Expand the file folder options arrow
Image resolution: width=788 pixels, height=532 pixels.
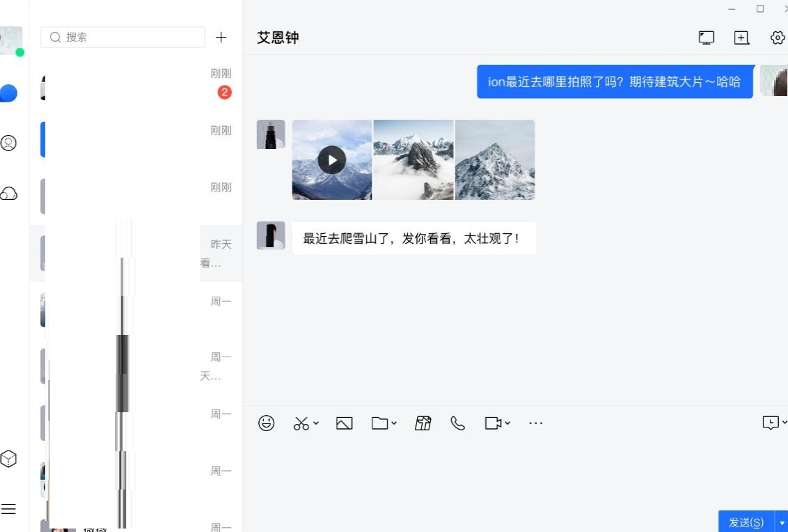pyautogui.click(x=394, y=423)
